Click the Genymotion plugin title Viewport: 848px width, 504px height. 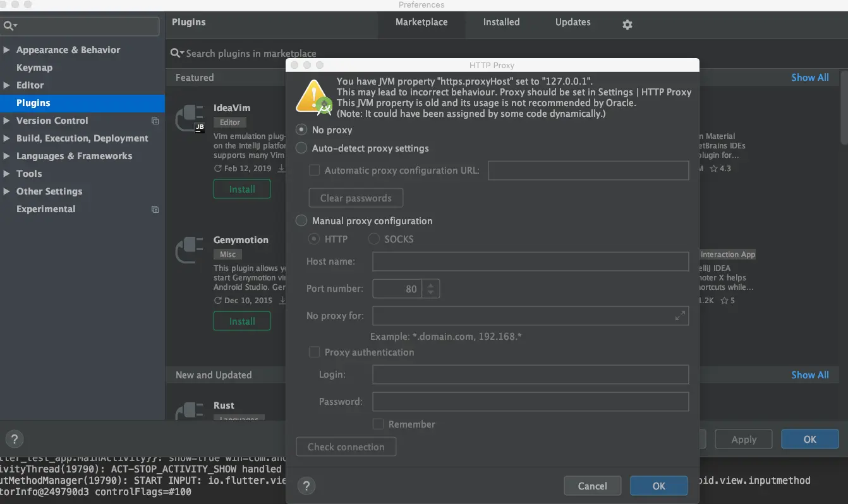tap(241, 240)
